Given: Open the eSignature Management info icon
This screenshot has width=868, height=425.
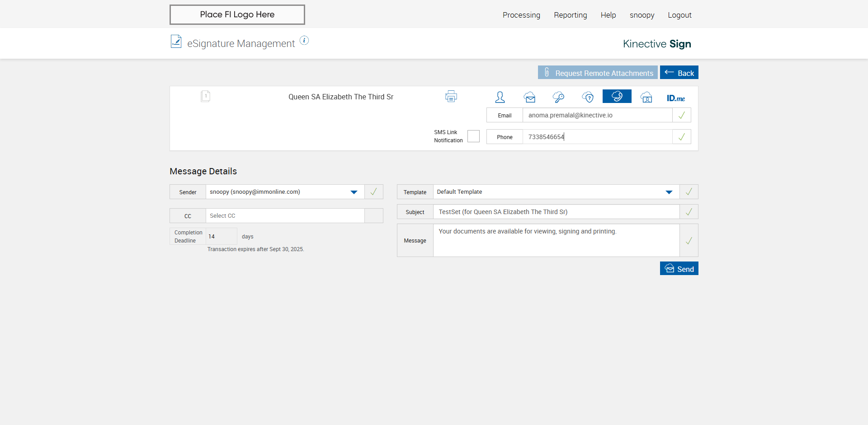Looking at the screenshot, I should pyautogui.click(x=304, y=41).
